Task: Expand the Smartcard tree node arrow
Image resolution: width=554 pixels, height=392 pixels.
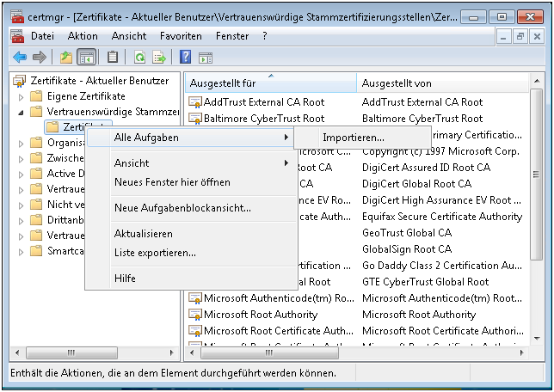Action: pyautogui.click(x=22, y=252)
